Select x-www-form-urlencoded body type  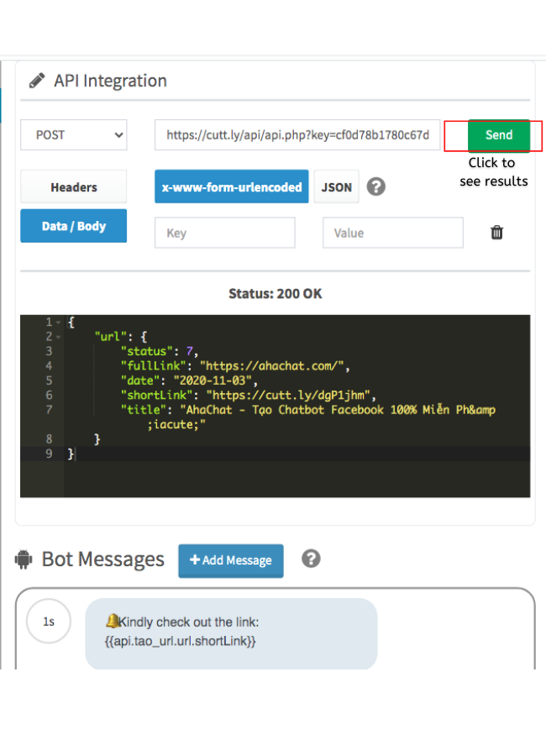tap(232, 186)
